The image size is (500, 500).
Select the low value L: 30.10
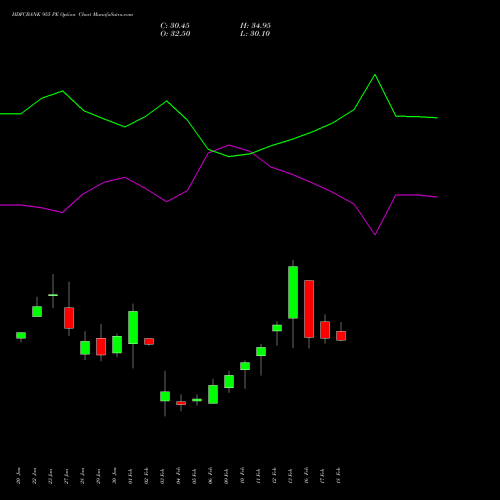[x=255, y=34]
